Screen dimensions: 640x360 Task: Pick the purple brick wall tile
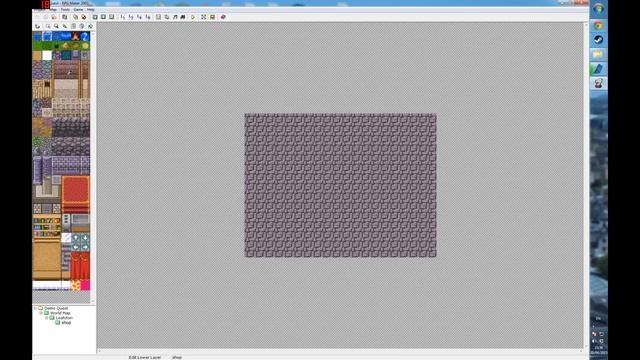[x=71, y=165]
